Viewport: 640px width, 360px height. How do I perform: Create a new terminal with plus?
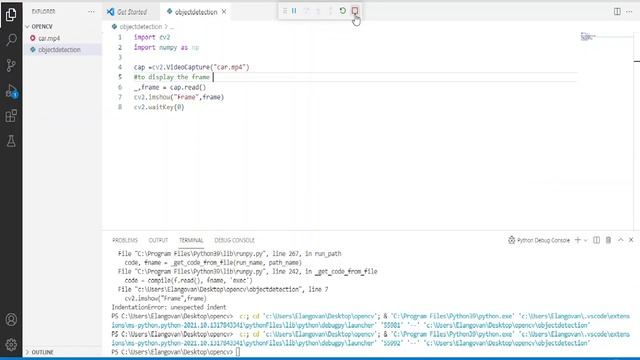tap(578, 240)
